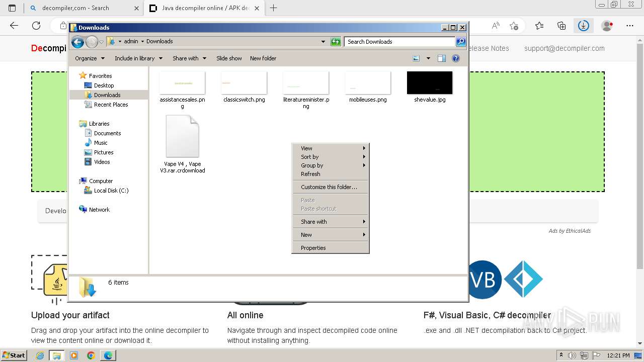Select the assistancesales.png thumbnail
Screen dimensions: 644x362
[182, 83]
